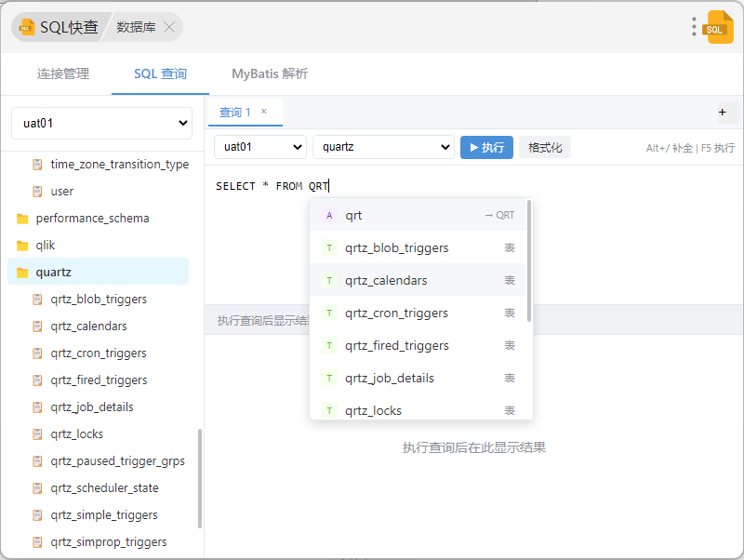Close the 查询 1 tab

click(x=264, y=112)
